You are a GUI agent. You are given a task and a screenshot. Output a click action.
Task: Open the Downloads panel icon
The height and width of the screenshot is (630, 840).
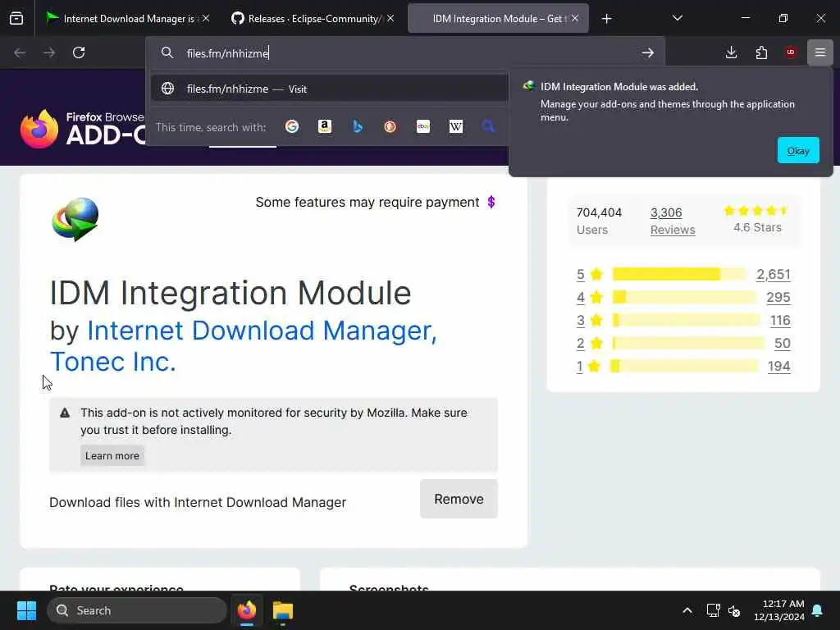point(731,52)
